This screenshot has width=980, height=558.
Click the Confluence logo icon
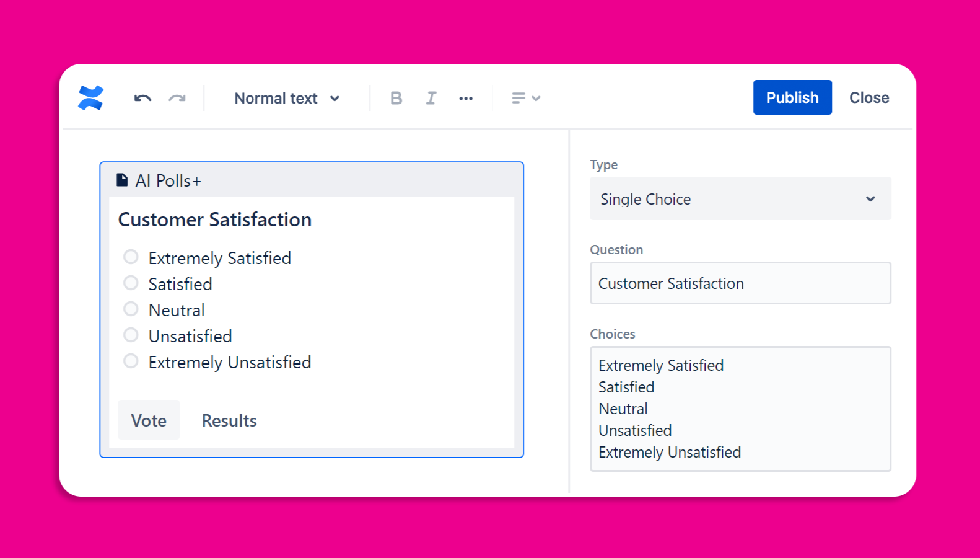click(x=90, y=98)
